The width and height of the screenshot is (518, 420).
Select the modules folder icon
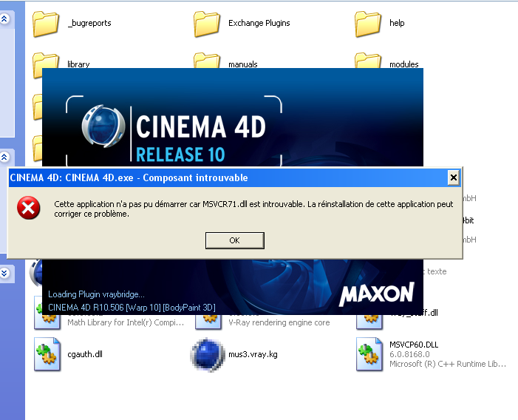[368, 61]
